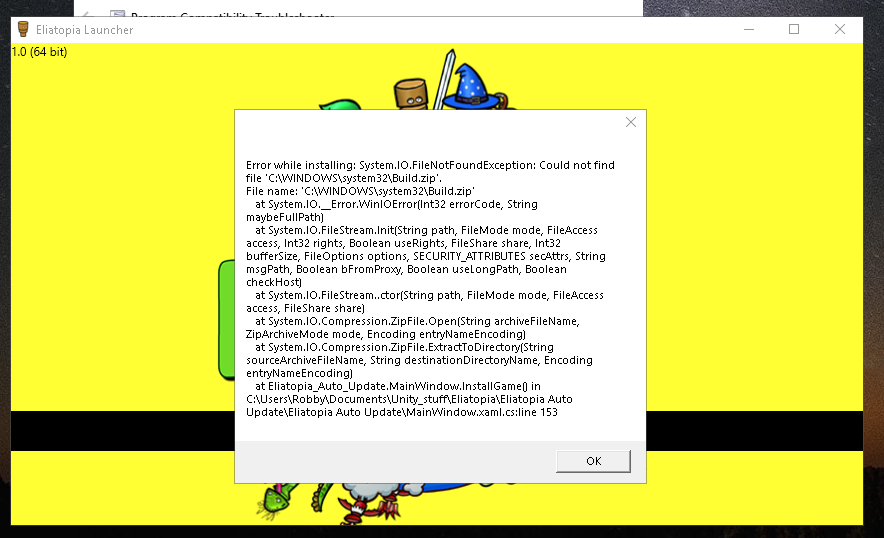The width and height of the screenshot is (884, 538).
Task: Click the '1.0 (64 bit)' version label
Action: click(x=39, y=52)
